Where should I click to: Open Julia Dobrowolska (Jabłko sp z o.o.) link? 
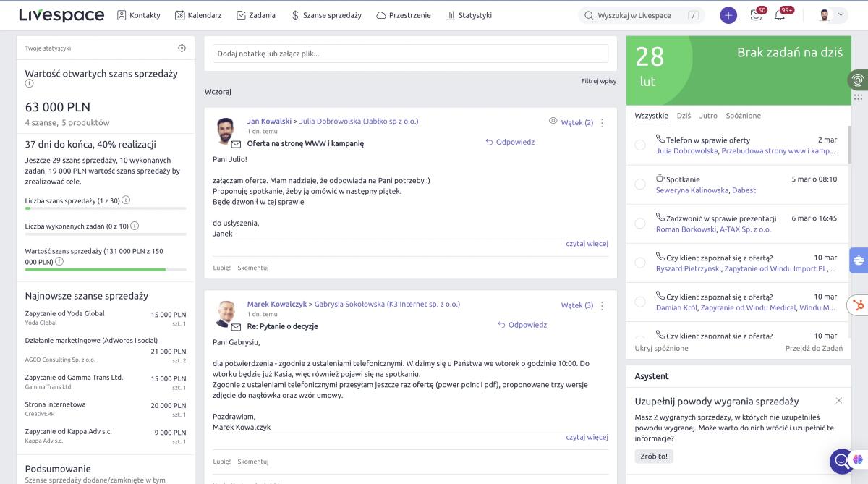tap(359, 122)
